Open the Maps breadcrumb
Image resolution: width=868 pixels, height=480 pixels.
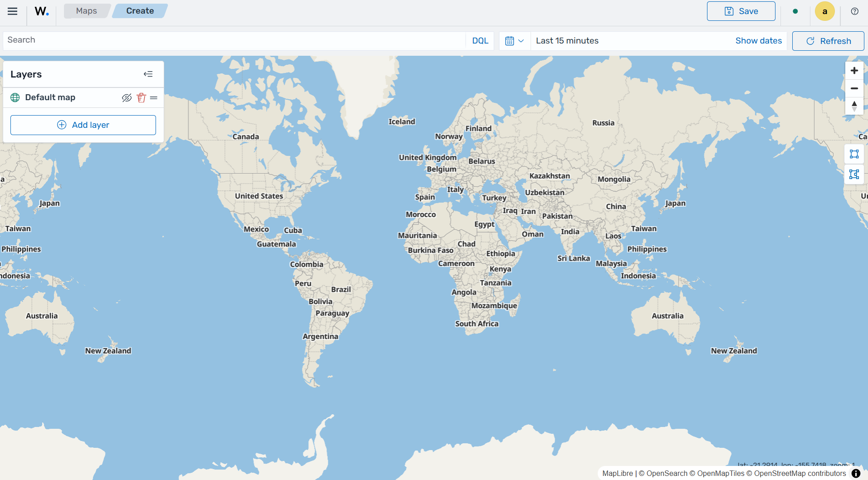coord(87,11)
